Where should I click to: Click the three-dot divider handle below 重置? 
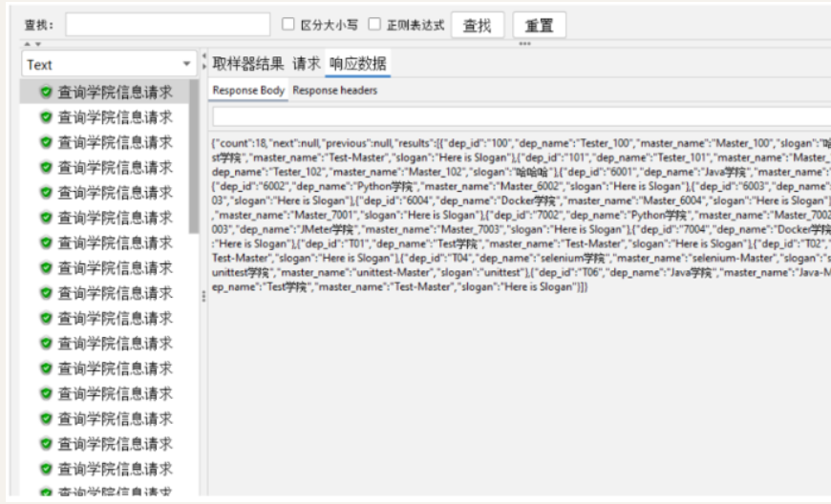(524, 44)
